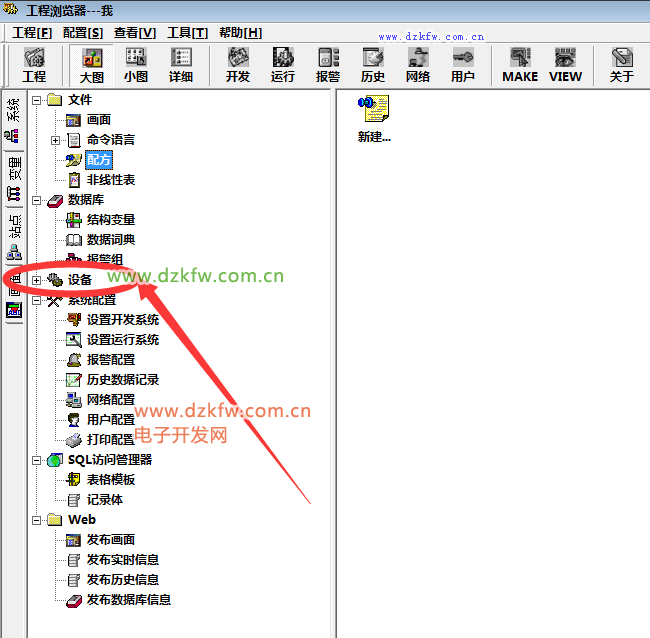Click the 运行 (Run) toolbar icon

tap(283, 65)
